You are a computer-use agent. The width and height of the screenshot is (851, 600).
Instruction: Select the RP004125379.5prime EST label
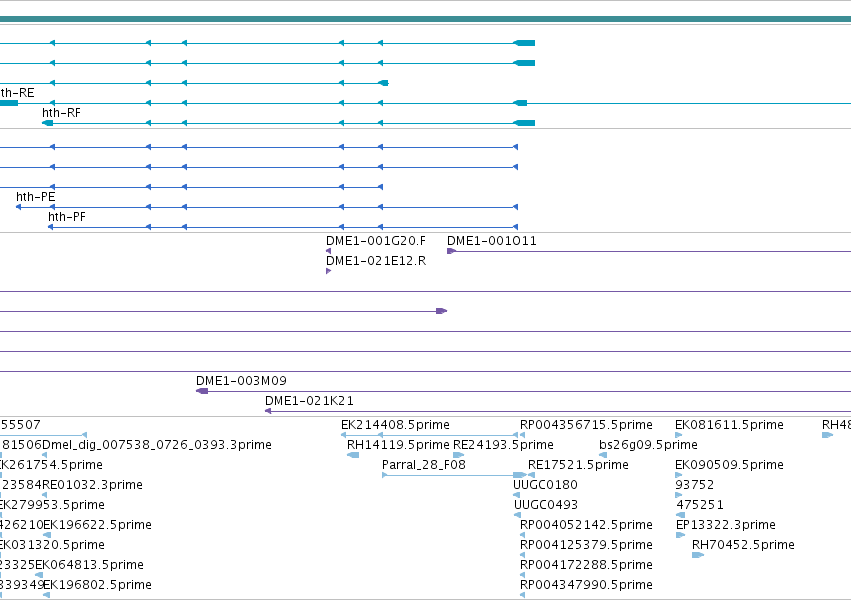pyautogui.click(x=586, y=545)
